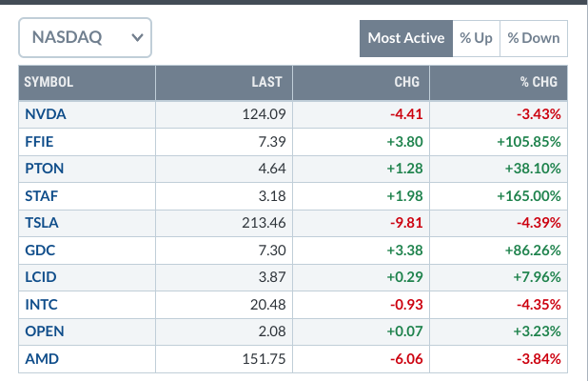588x381 pixels.
Task: Click AMD percent change -3.84%
Action: point(539,359)
